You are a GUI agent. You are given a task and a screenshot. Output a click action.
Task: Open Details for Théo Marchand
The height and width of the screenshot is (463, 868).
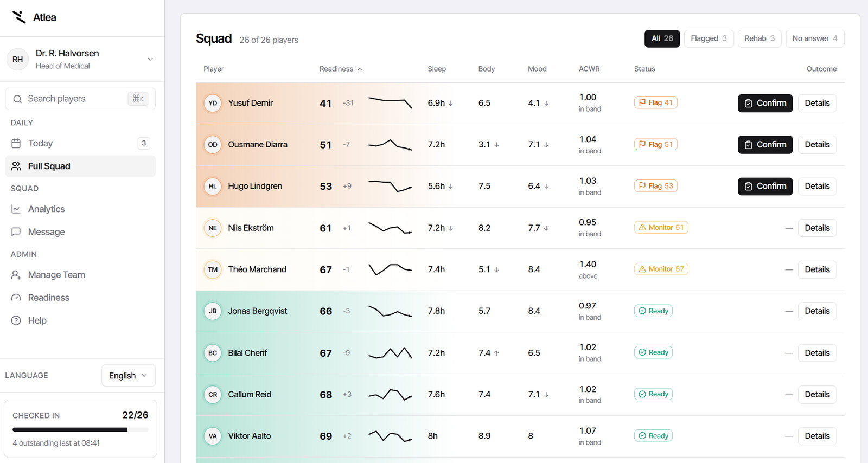[x=817, y=269]
